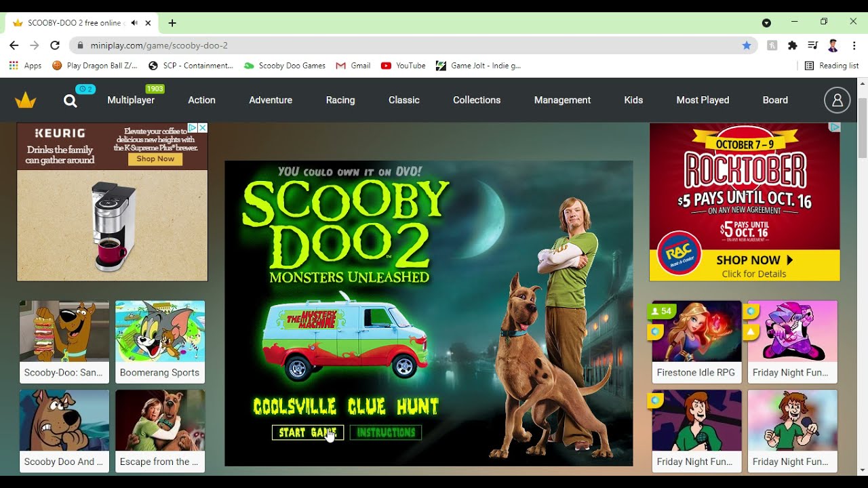Close the Scooby-Doo 2 tab
The height and width of the screenshot is (488, 868).
[x=148, y=23]
